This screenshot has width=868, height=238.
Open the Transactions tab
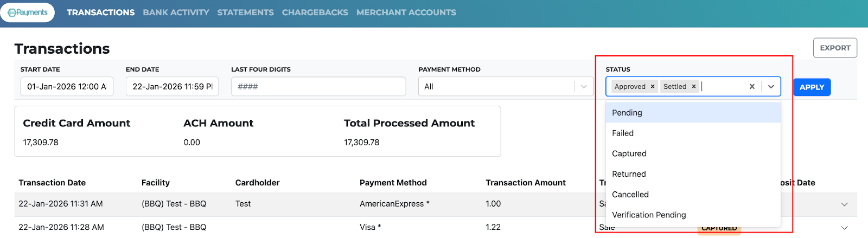pos(101,12)
